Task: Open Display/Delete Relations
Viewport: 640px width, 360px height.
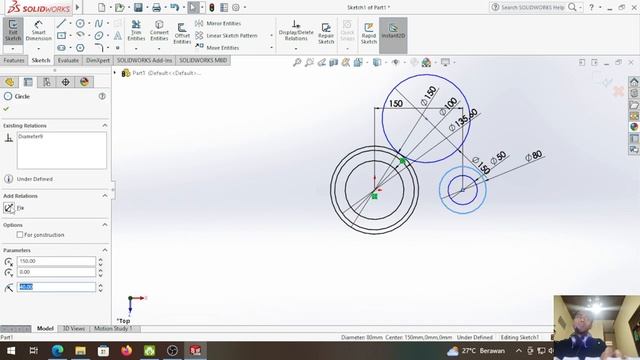Action: coord(296,31)
